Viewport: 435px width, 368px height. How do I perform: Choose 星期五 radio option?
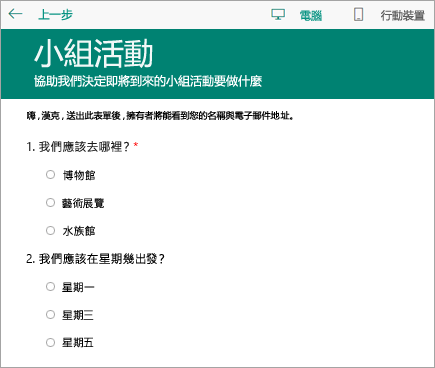click(x=50, y=342)
